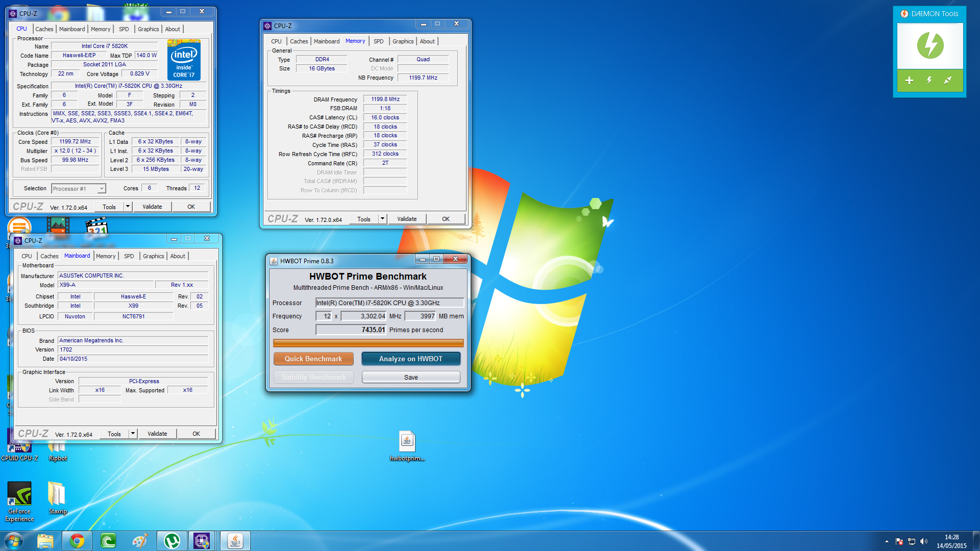The height and width of the screenshot is (551, 980).
Task: Switch to SPD tab in top-left CPU-Z window
Action: [x=124, y=29]
